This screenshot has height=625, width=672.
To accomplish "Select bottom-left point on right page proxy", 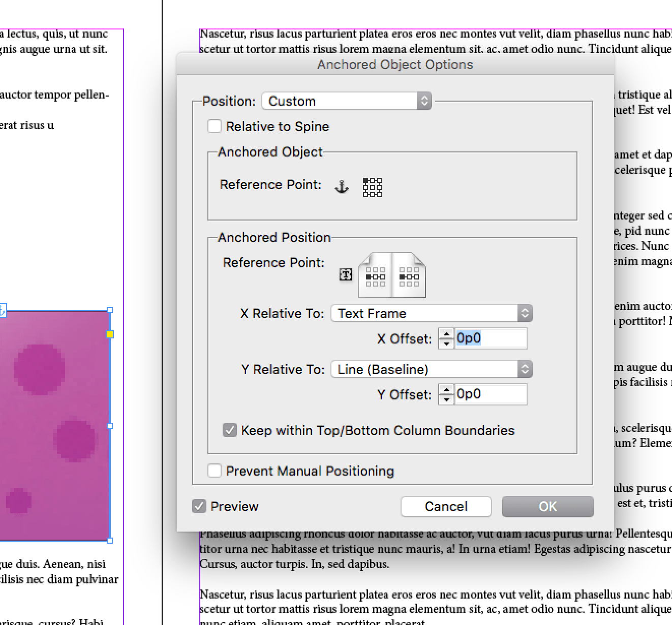I will (401, 284).
